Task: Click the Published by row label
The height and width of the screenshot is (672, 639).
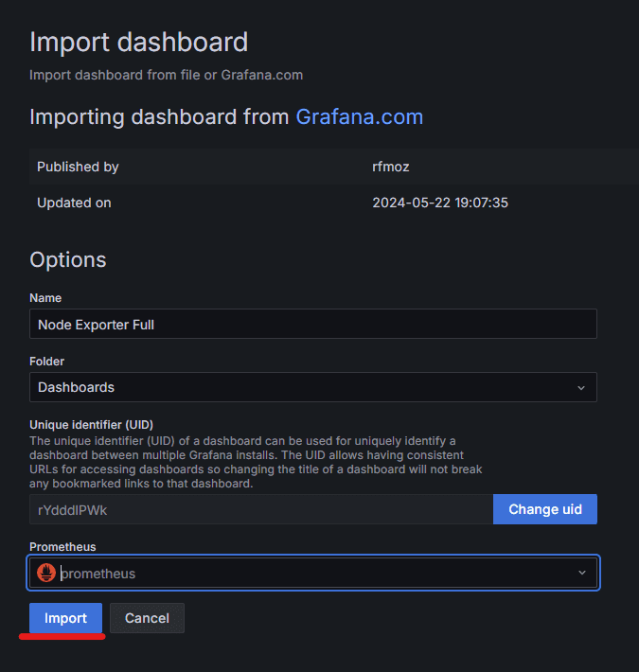Action: tap(78, 167)
